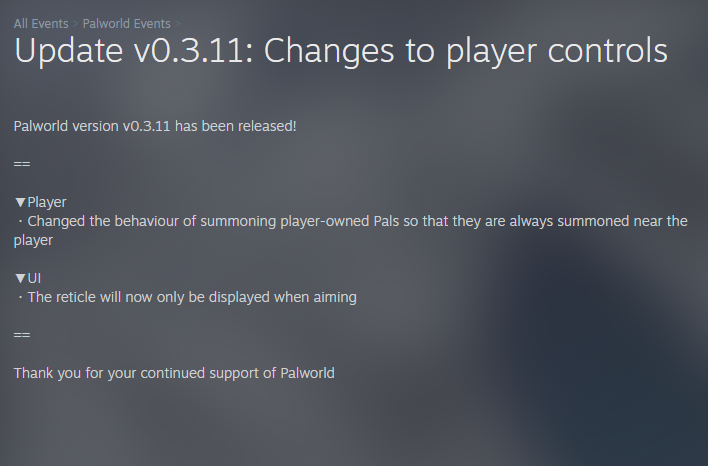Click the summoning player-owned Pals changelog line
708x466 pixels.
point(357,221)
